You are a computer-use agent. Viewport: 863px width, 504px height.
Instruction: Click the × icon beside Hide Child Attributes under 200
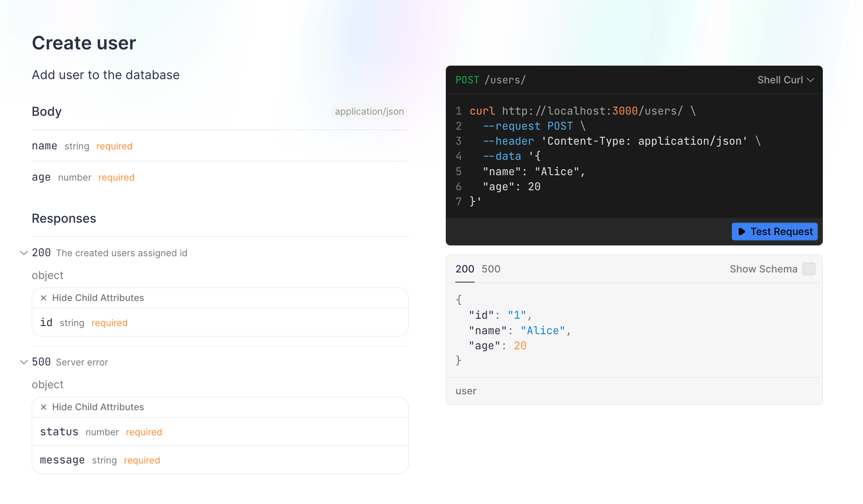44,298
